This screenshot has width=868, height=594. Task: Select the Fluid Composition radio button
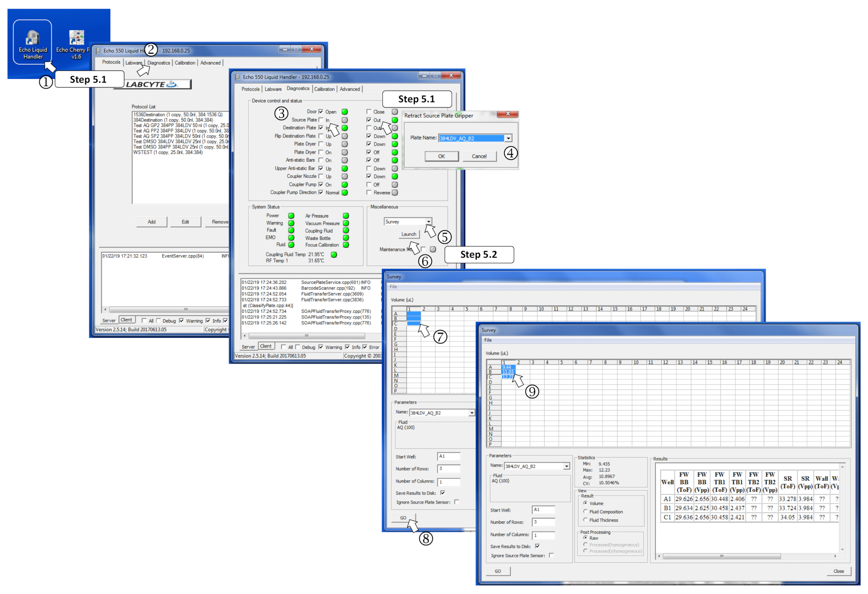(585, 512)
